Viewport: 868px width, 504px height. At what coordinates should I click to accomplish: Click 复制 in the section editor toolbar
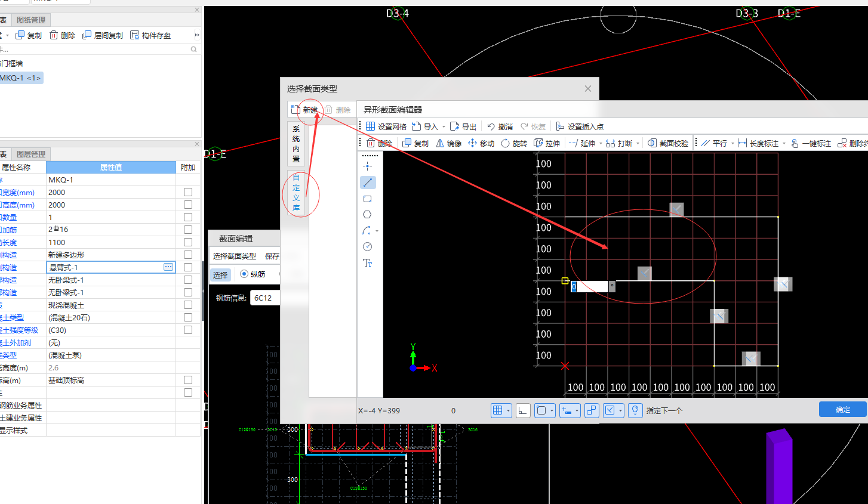(415, 143)
